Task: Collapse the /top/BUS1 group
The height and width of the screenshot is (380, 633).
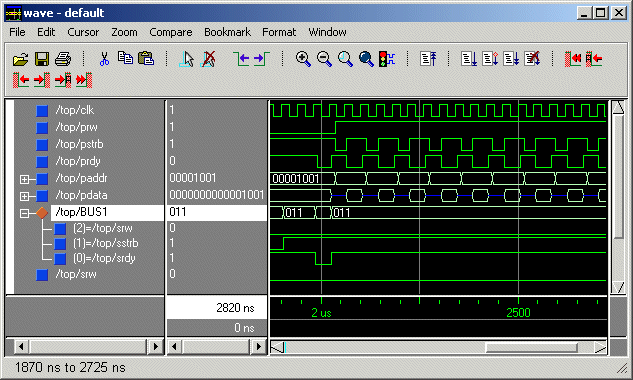Action: point(24,213)
